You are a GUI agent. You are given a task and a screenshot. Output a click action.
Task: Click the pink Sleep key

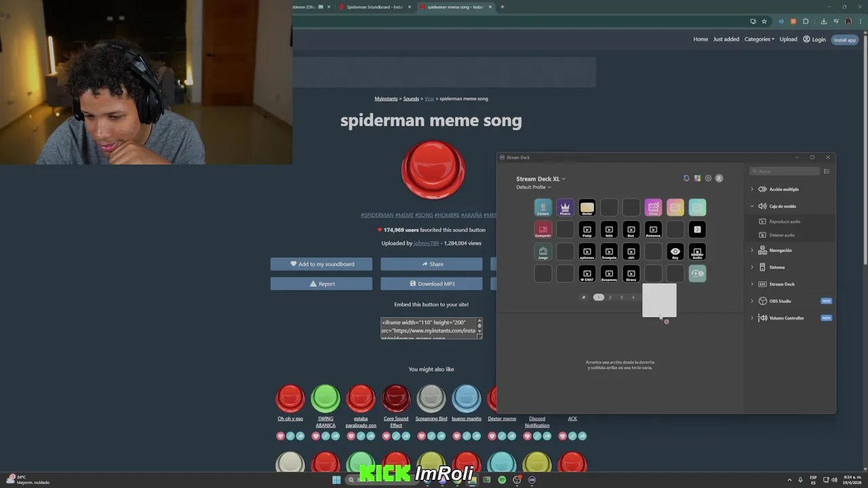[653, 207]
